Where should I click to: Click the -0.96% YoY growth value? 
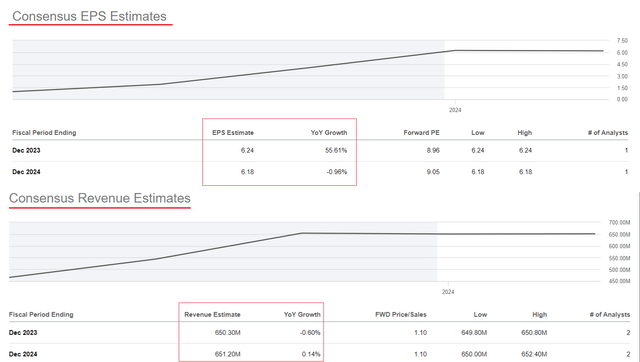pos(337,172)
